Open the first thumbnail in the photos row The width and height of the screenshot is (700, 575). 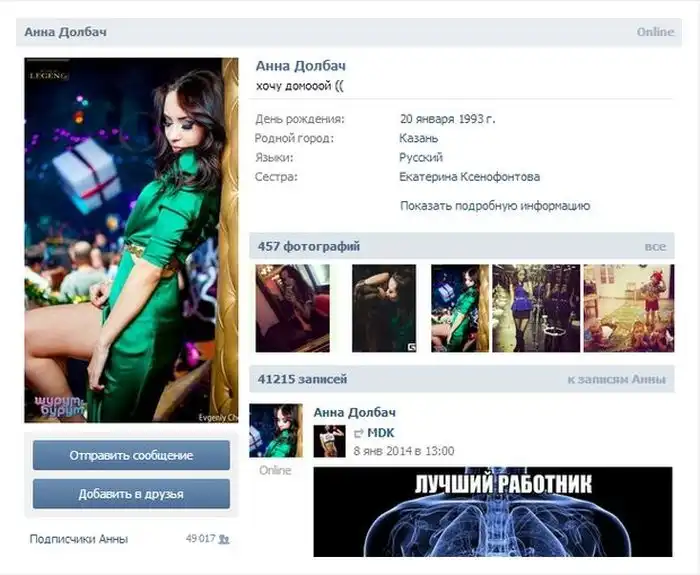292,308
